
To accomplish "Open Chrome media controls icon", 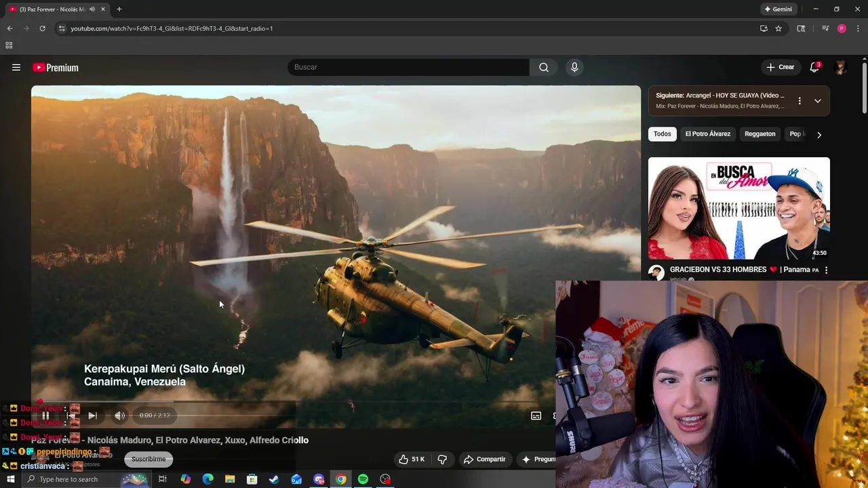I will 825,28.
